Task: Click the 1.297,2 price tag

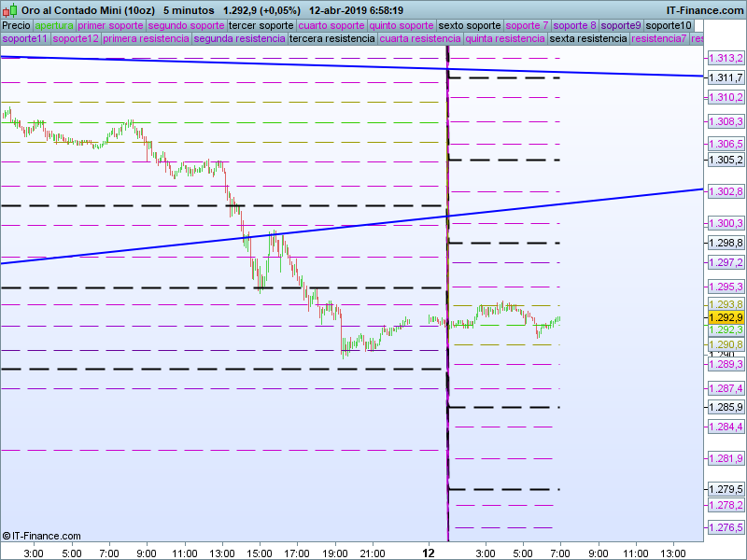Action: pos(726,262)
